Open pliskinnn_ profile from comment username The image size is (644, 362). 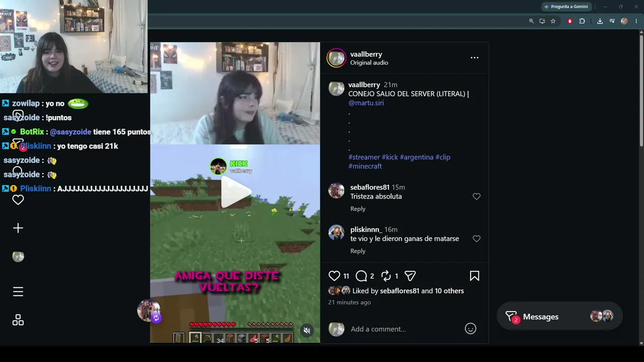(x=366, y=230)
